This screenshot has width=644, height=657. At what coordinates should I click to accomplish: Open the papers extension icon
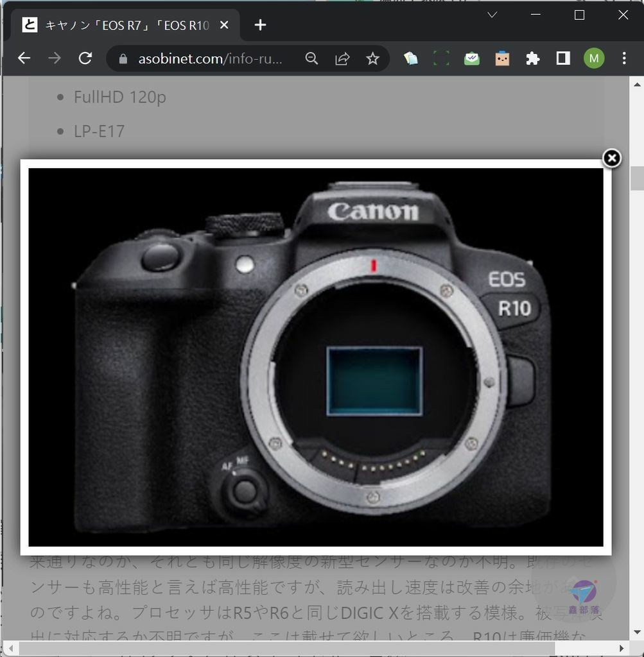tap(410, 58)
